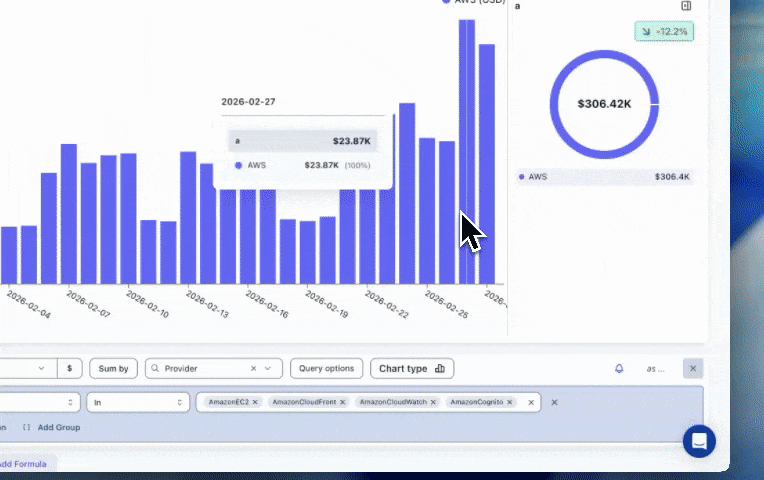The height and width of the screenshot is (480, 764).
Task: Remove the AmazonCloudWatch filter tag
Action: click(433, 402)
